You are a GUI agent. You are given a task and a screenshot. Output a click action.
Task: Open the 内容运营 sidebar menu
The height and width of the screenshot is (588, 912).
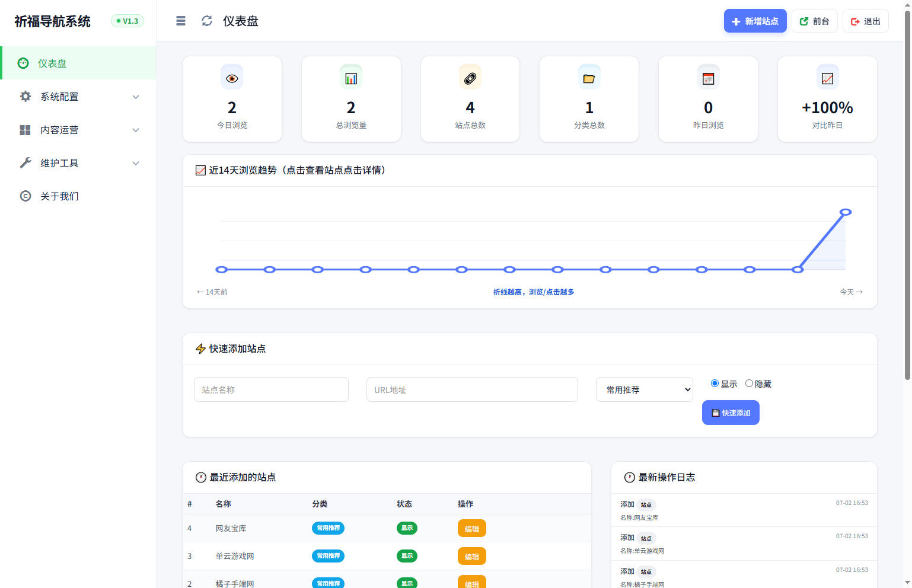tap(78, 130)
